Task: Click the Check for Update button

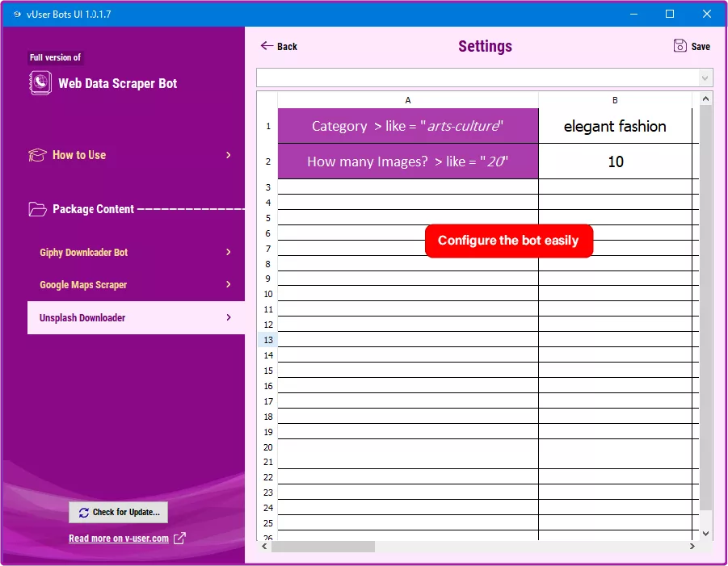Action: click(119, 512)
